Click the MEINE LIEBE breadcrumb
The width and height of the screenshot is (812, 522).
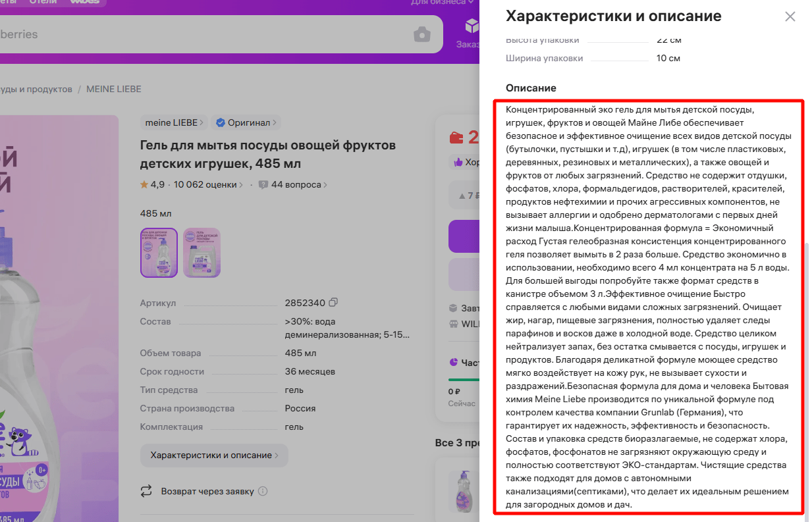pyautogui.click(x=114, y=89)
